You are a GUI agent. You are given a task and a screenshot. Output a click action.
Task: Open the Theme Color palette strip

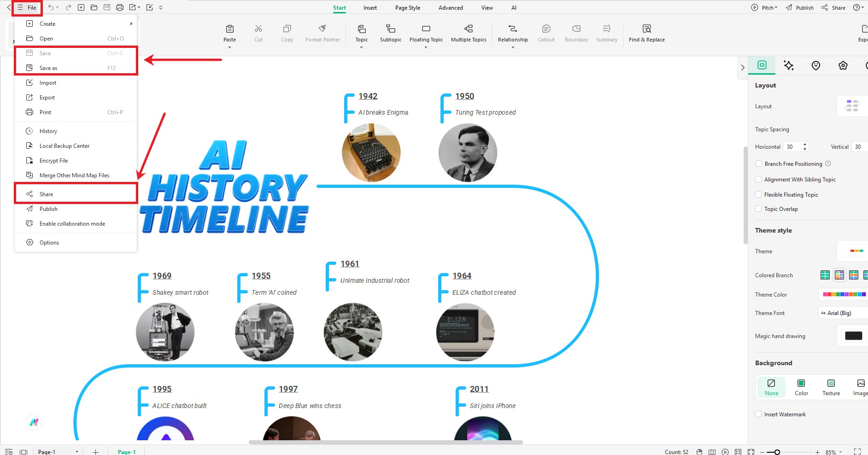pyautogui.click(x=844, y=294)
